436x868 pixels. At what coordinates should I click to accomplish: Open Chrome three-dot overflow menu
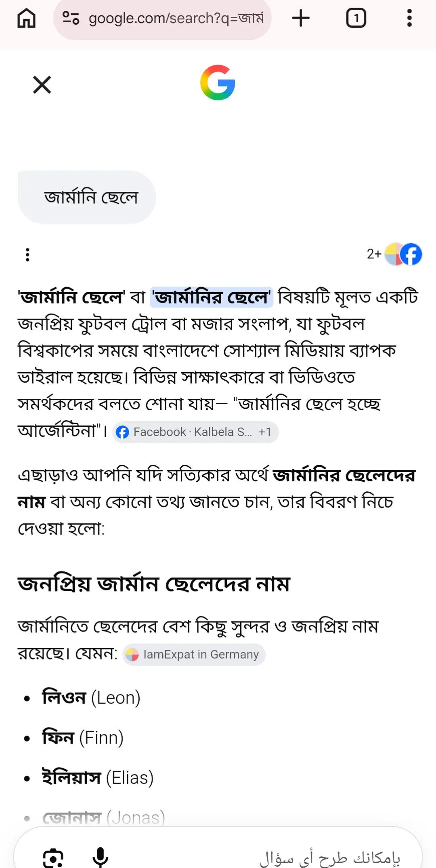(x=409, y=18)
